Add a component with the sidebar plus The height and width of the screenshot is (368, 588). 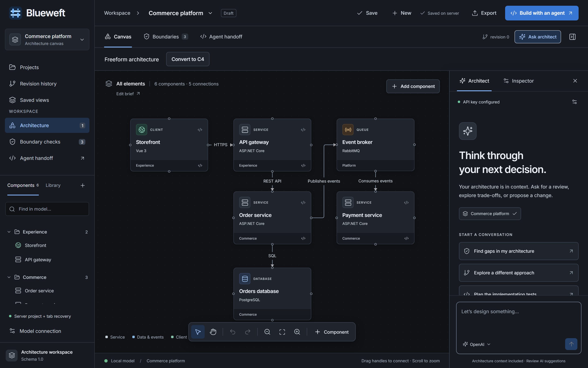point(83,185)
